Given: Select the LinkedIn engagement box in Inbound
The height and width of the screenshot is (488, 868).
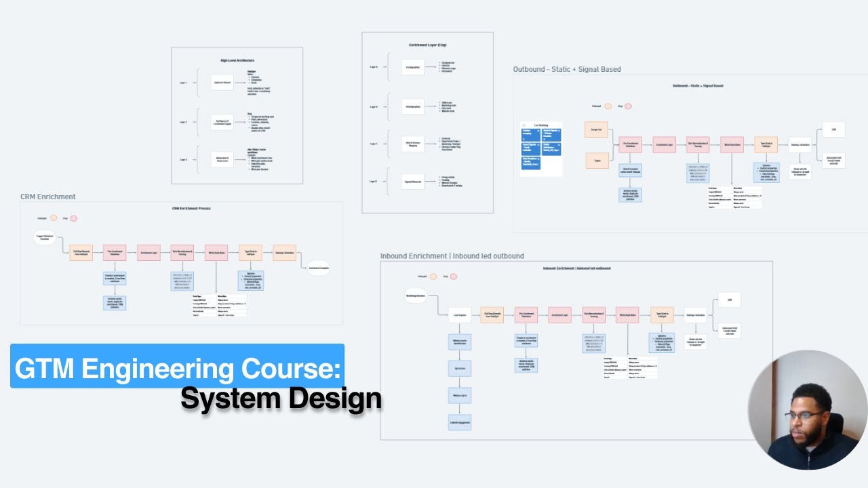Looking at the screenshot, I should [x=459, y=422].
